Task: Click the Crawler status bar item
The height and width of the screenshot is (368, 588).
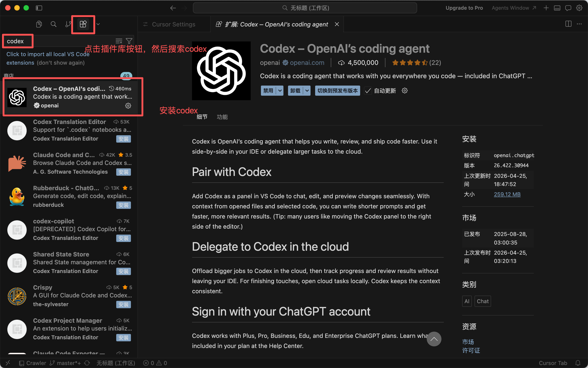Action: click(33, 363)
